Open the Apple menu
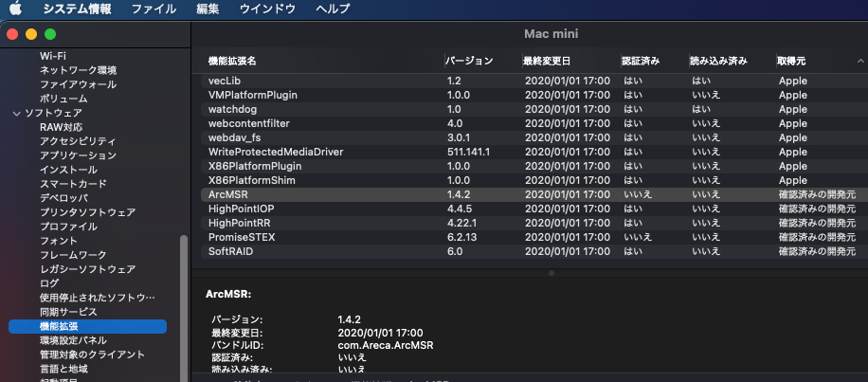Viewport: 868px width, 382px height. [15, 9]
